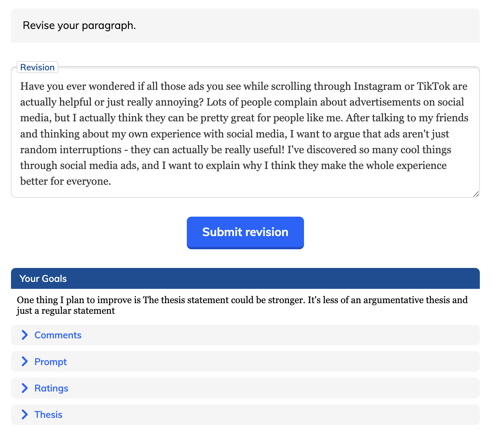Click the chevron icon beside Prompt
The image size is (504, 434).
pyautogui.click(x=25, y=361)
